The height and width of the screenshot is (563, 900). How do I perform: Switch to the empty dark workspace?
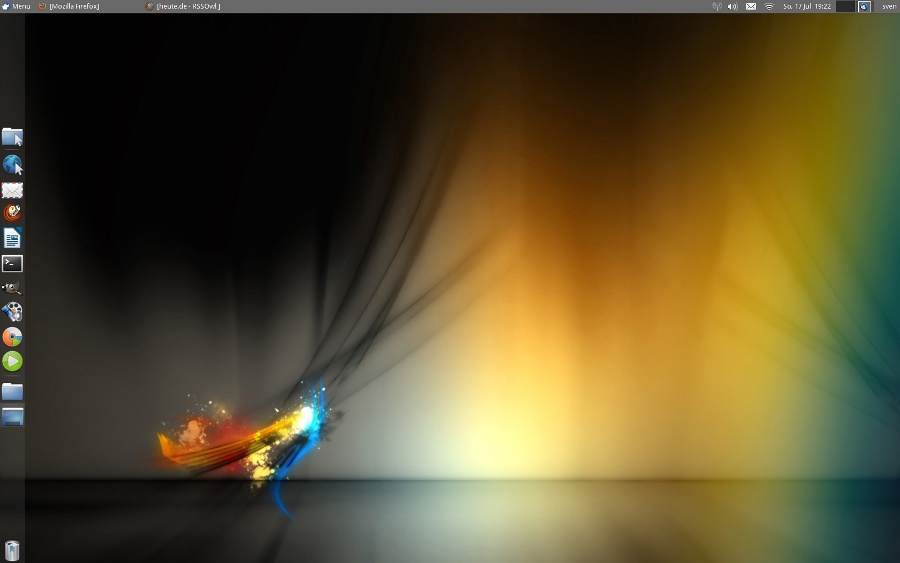point(845,6)
